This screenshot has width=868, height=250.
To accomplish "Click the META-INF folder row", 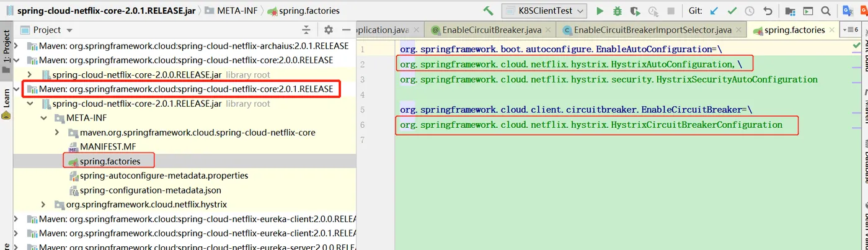I will (185, 118).
